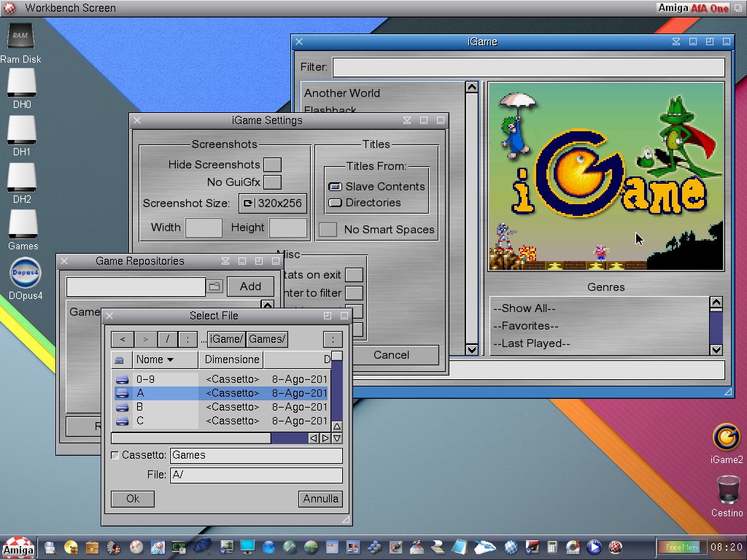Open the Games drive desktop icon

[23, 225]
